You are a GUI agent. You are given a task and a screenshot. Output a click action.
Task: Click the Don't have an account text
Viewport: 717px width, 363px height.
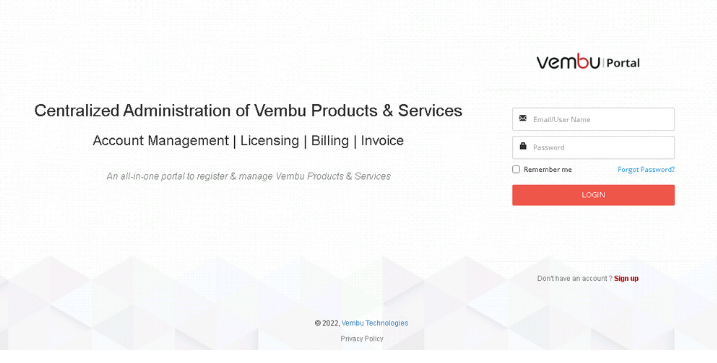[574, 278]
